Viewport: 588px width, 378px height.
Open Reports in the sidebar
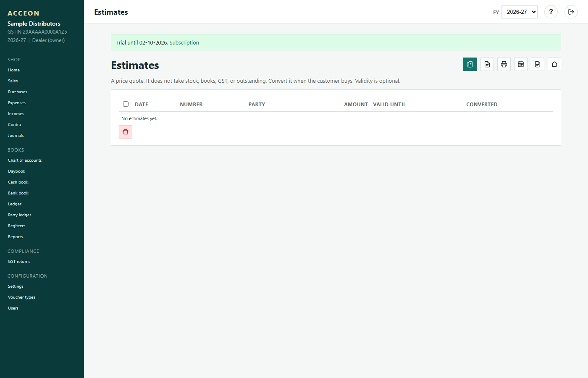(x=16, y=237)
